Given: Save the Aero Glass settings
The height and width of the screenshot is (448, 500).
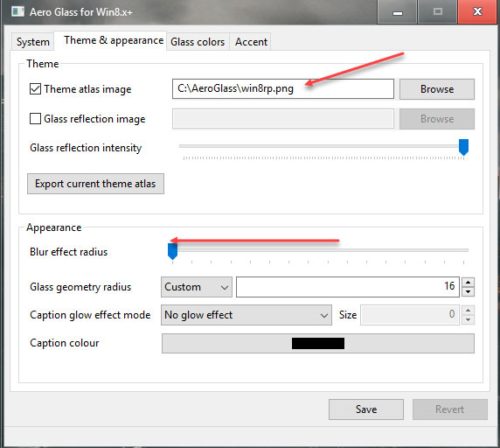Looking at the screenshot, I should pyautogui.click(x=366, y=409).
